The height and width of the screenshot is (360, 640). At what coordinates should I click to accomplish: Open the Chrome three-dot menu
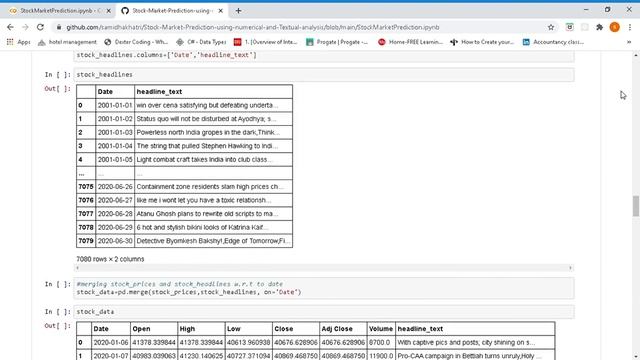click(x=630, y=27)
